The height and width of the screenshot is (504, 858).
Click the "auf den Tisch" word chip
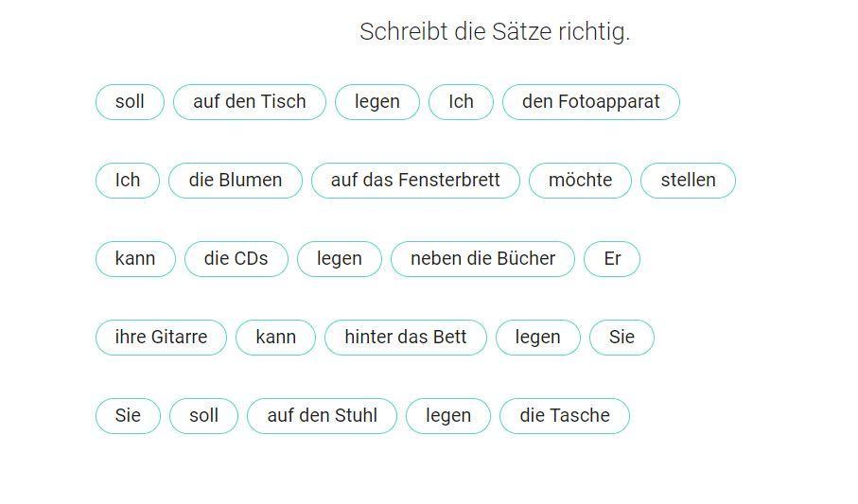[250, 102]
